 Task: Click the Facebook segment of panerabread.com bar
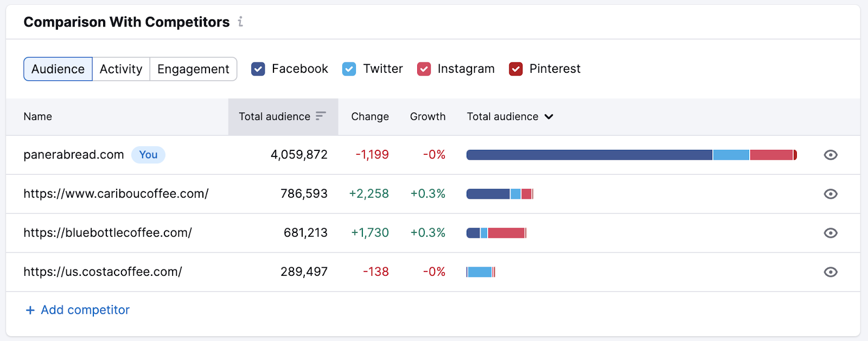(589, 155)
